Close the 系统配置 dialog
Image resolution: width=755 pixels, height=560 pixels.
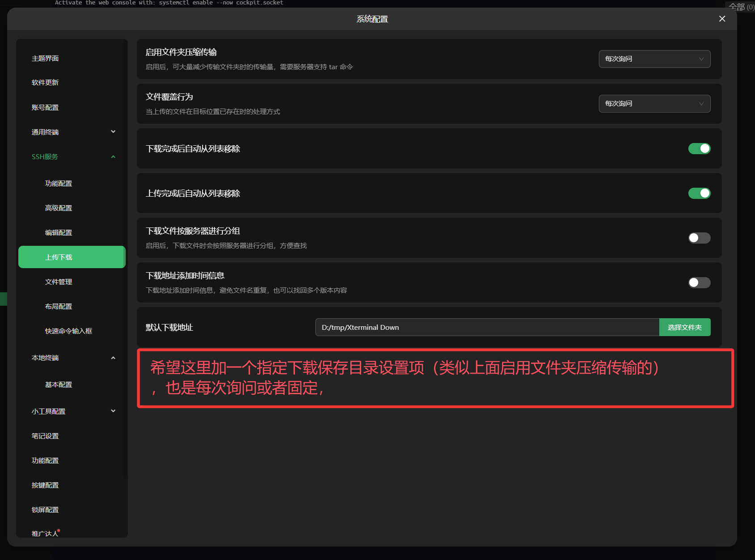(x=722, y=19)
